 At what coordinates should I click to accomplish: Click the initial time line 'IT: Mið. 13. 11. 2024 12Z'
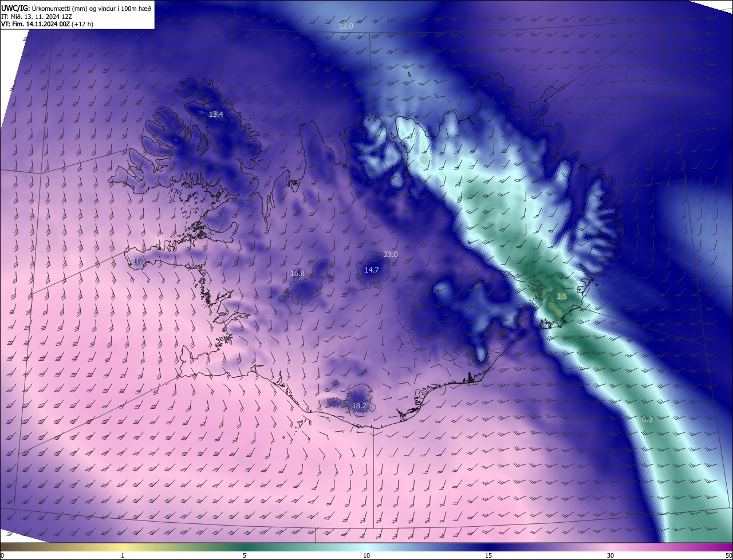pos(37,17)
